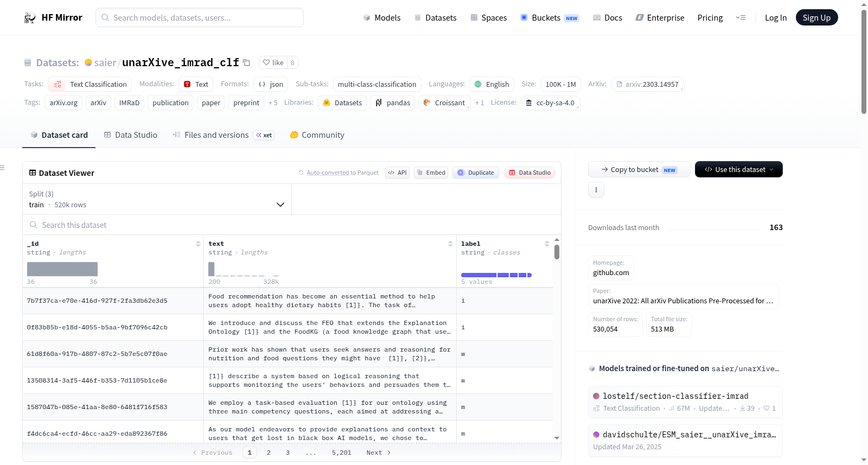868x465 pixels.
Task: Expand the Split train dropdown
Action: (157, 199)
